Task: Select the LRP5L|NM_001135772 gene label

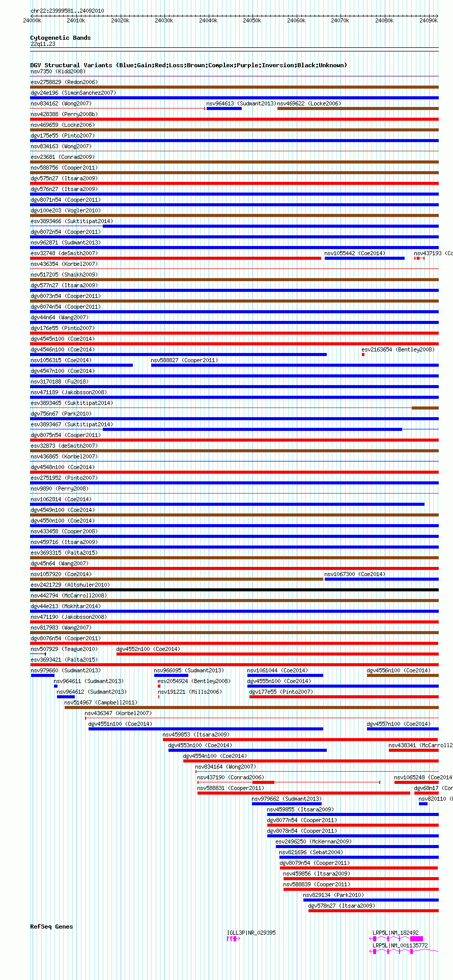Action: (400, 945)
